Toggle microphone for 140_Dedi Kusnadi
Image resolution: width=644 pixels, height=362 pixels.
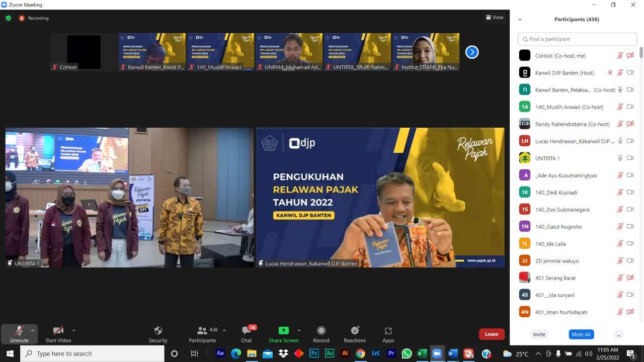coord(620,192)
